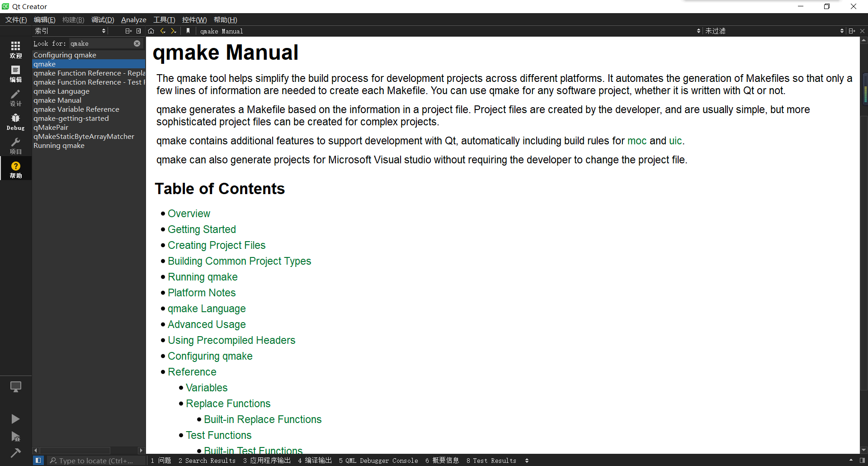
Task: Click the Build hammer icon
Action: tap(16, 452)
